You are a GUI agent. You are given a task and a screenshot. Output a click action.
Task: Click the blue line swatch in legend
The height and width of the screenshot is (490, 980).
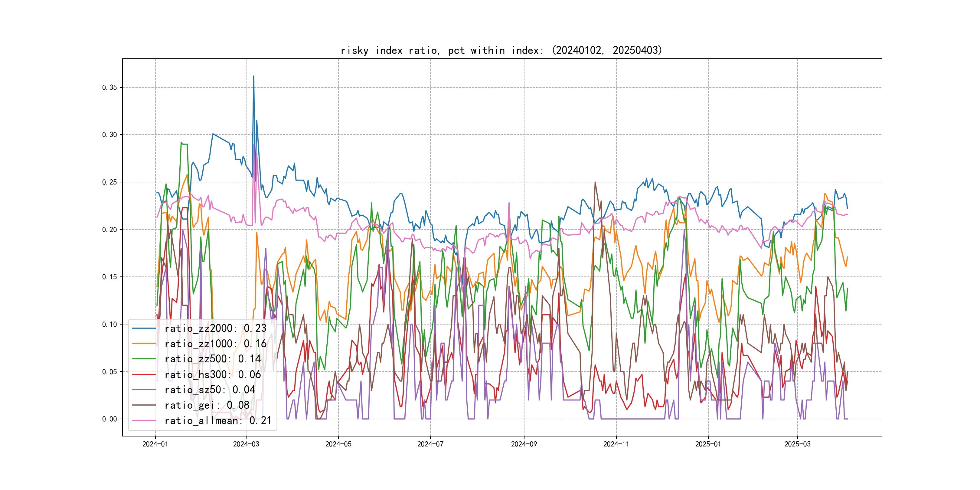tap(144, 328)
